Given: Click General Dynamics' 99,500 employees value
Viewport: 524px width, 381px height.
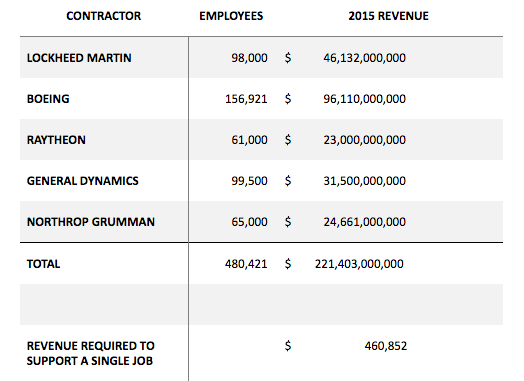Looking at the screenshot, I should click(249, 181).
